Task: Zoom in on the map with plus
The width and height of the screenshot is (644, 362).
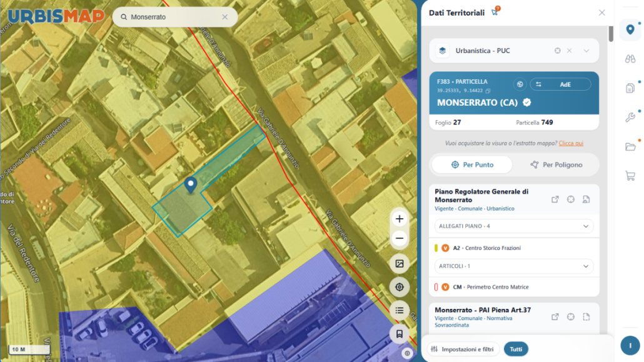Action: pyautogui.click(x=399, y=219)
